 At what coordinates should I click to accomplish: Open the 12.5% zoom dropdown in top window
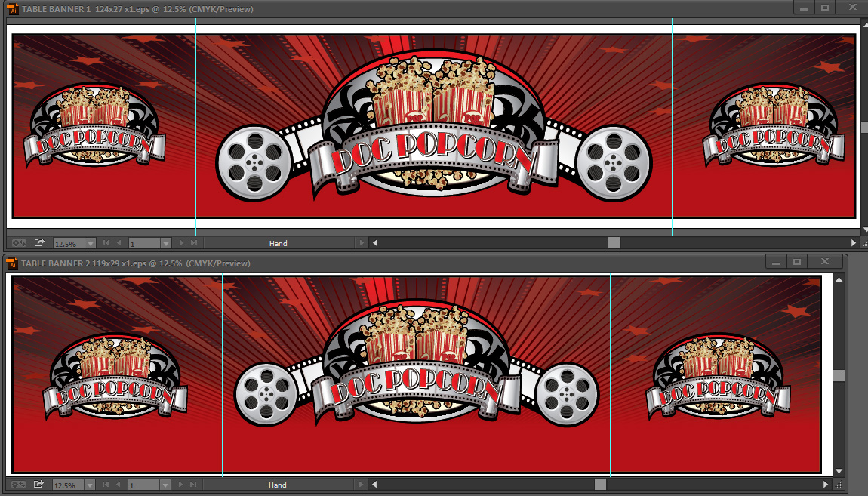(91, 244)
